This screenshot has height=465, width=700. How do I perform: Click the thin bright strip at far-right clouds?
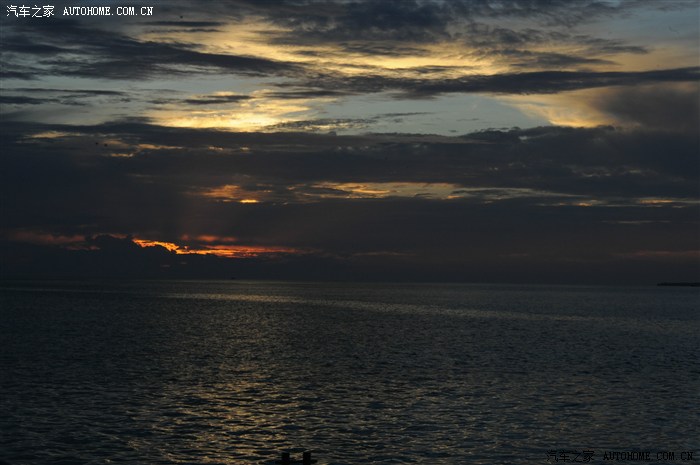665,202
